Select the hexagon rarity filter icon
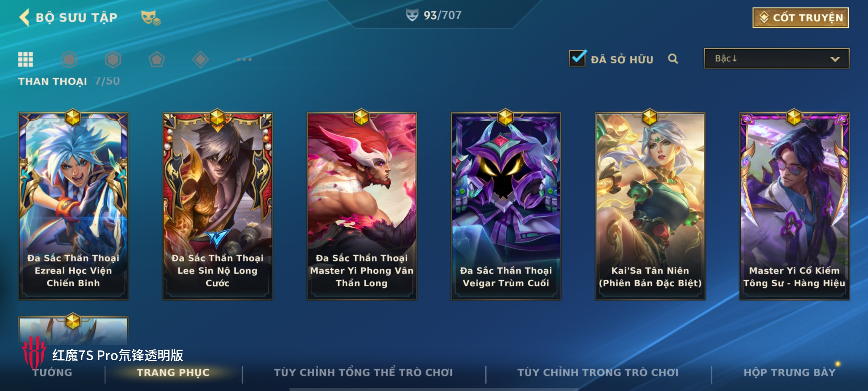 tap(113, 59)
